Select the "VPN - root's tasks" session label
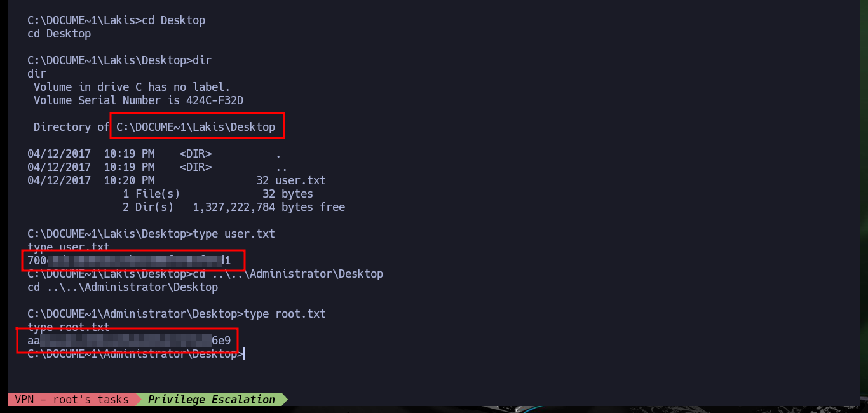868x413 pixels. click(72, 400)
